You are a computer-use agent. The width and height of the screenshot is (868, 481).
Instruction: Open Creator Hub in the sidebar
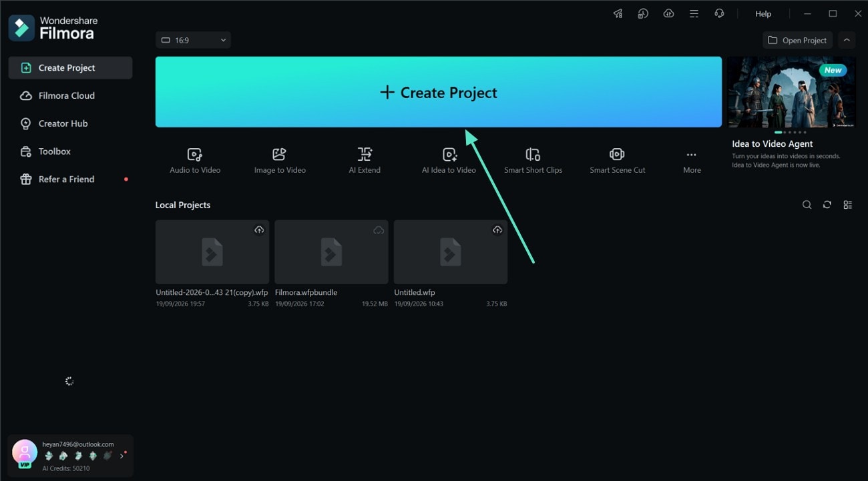coord(70,123)
